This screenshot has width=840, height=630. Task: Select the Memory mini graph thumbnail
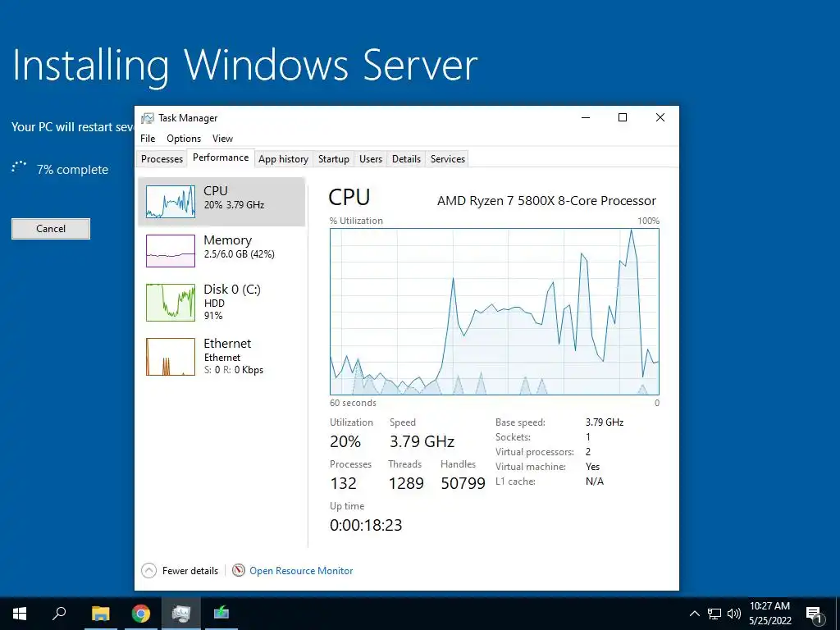171,251
